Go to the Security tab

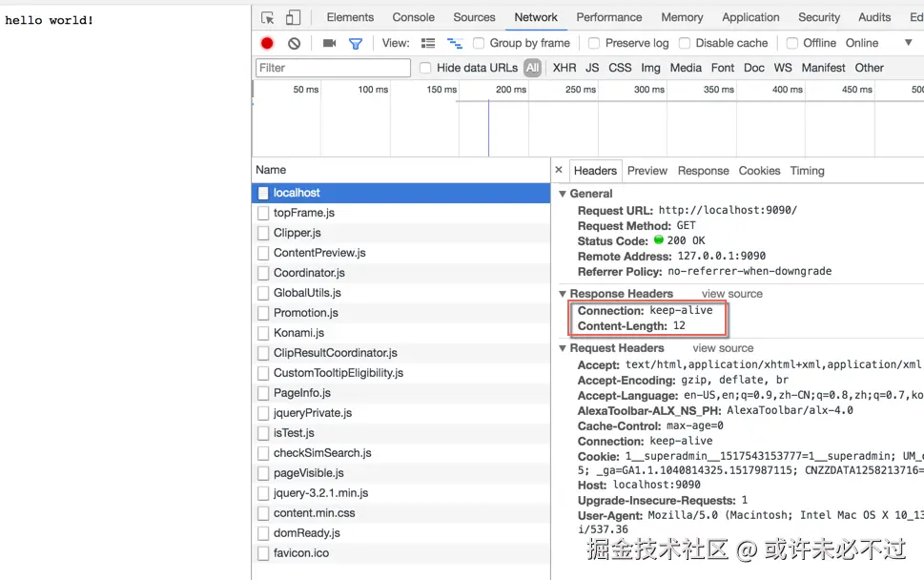tap(818, 17)
